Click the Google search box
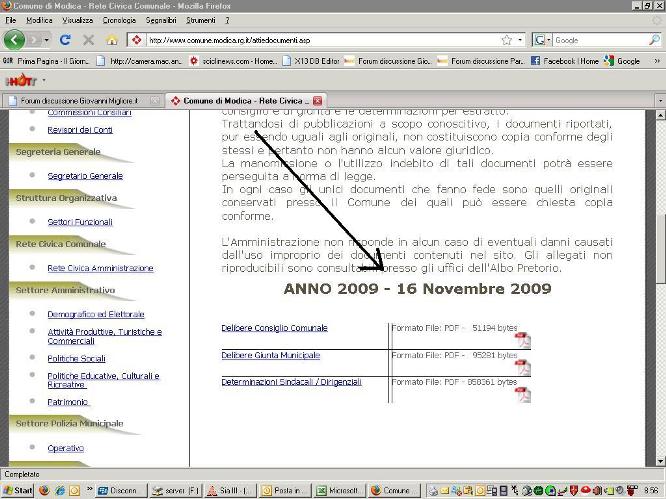This screenshot has width=666, height=499. tap(600, 40)
